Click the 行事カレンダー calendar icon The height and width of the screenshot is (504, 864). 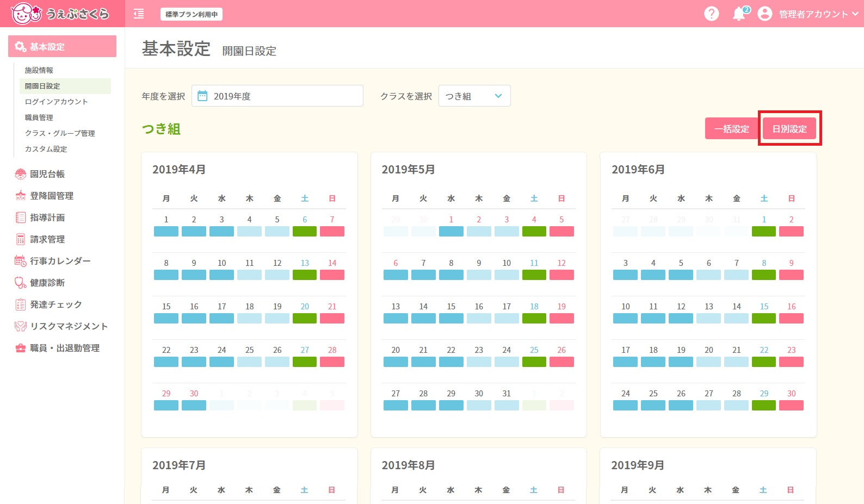coord(21,261)
